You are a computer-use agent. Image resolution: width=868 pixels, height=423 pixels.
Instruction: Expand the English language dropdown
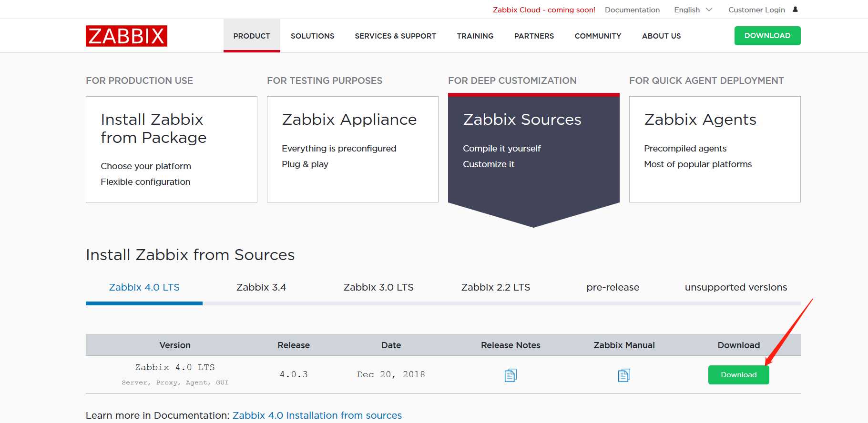pos(693,10)
